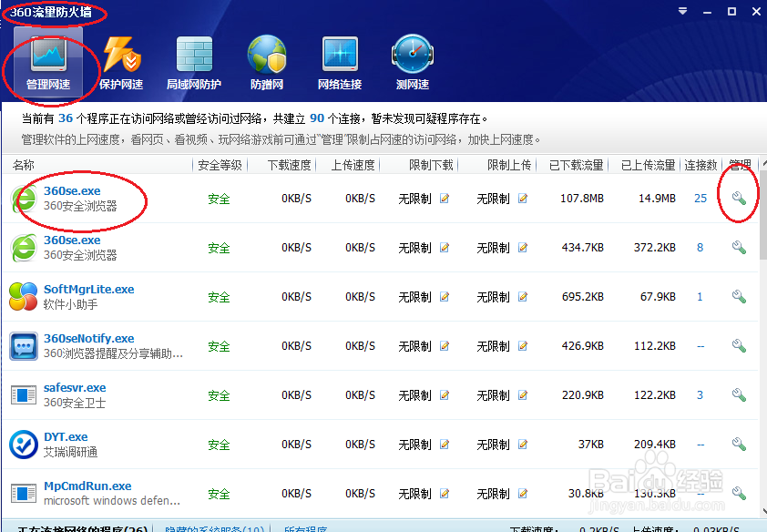The width and height of the screenshot is (767, 532).
Task: Sort by the 下载速度 column header
Action: click(x=289, y=165)
